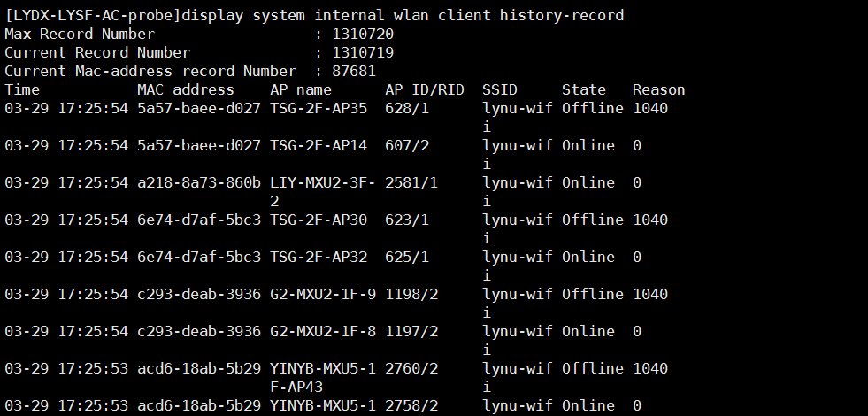Image resolution: width=868 pixels, height=416 pixels.
Task: Click AP ID value 2760/2
Action: pos(411,368)
